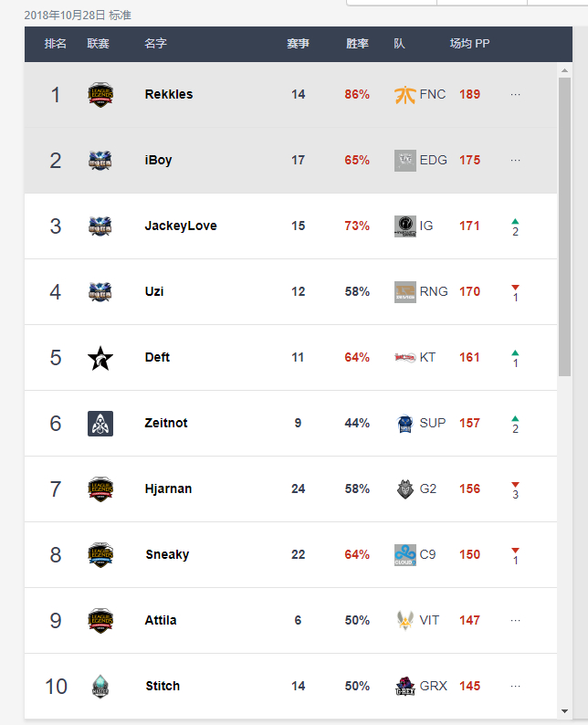The height and width of the screenshot is (725, 588).
Task: Click the vertical scrollbar thumb
Action: 564,227
